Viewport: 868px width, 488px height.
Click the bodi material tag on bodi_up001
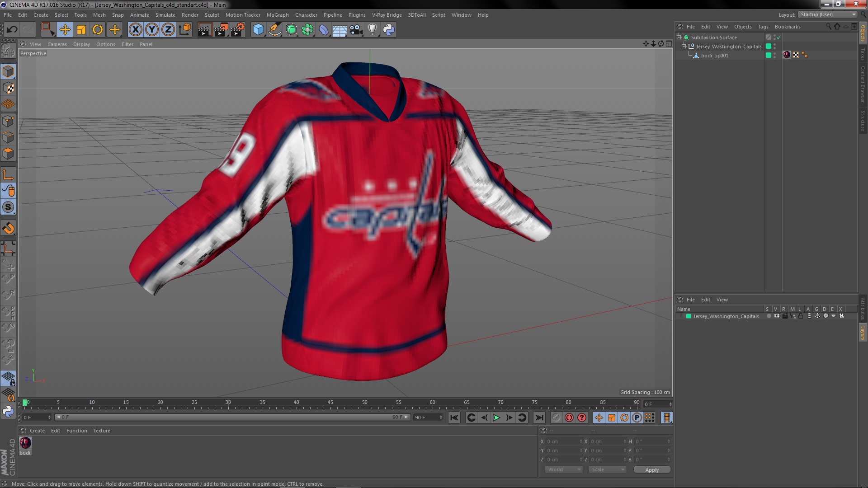pyautogui.click(x=787, y=55)
